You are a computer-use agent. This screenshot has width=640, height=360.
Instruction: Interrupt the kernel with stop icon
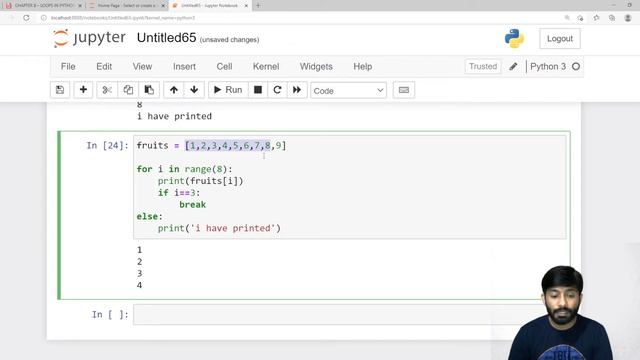click(258, 90)
